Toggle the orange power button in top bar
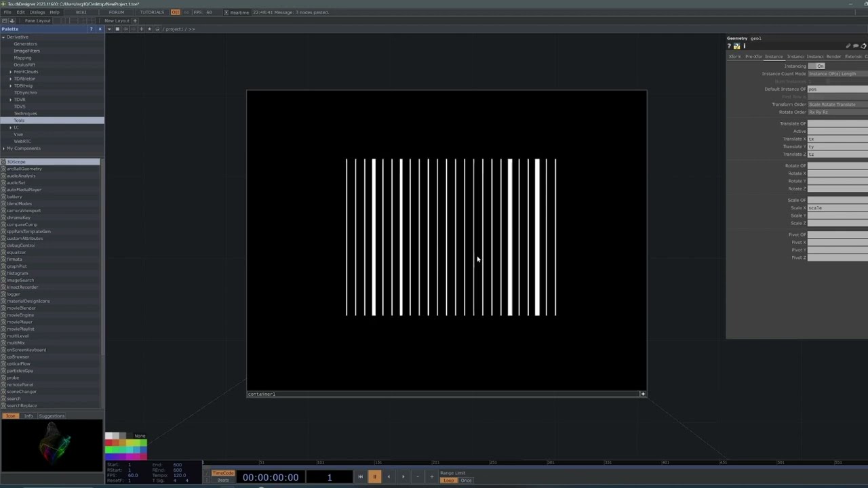868x488 pixels. (x=176, y=12)
